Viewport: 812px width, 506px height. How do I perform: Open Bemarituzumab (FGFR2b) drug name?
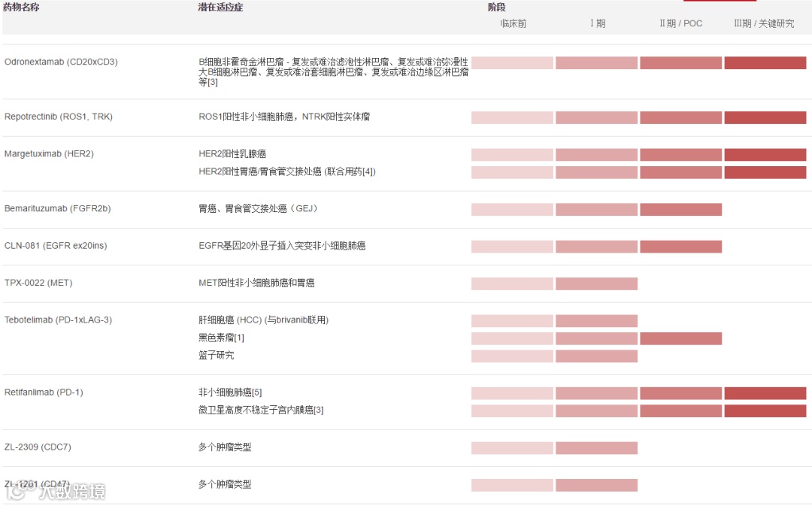tap(57, 209)
